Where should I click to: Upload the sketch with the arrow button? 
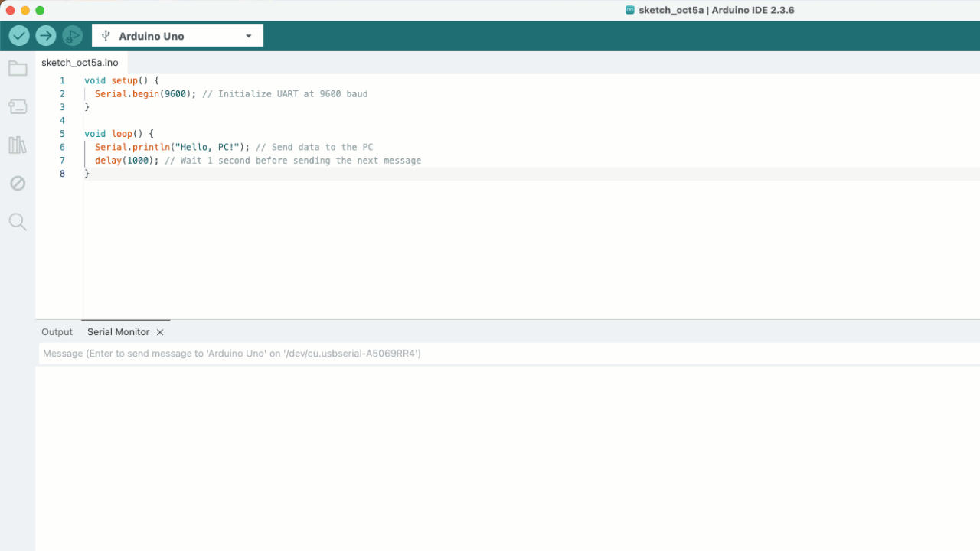(x=46, y=36)
